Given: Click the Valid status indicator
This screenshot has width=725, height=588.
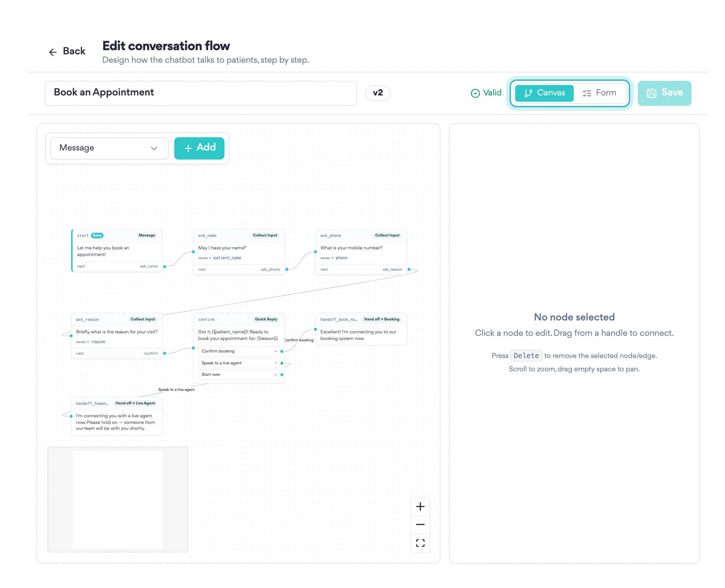Looking at the screenshot, I should [486, 93].
